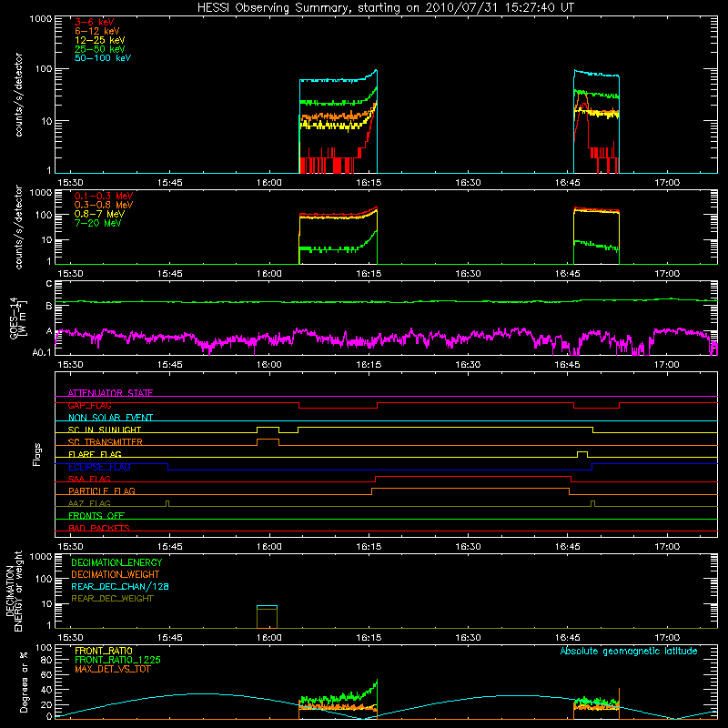Click the HESSI Observing Summary plot title
Image resolution: width=728 pixels, height=728 pixels.
[386, 8]
